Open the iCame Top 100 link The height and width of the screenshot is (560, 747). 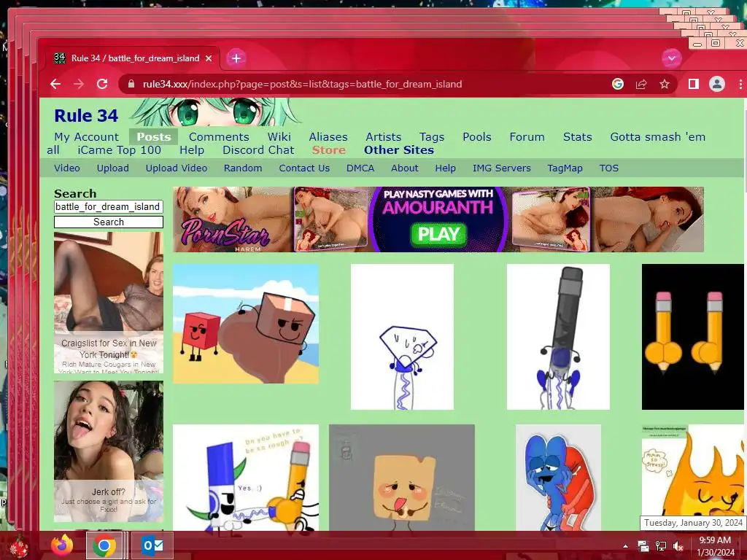point(119,150)
